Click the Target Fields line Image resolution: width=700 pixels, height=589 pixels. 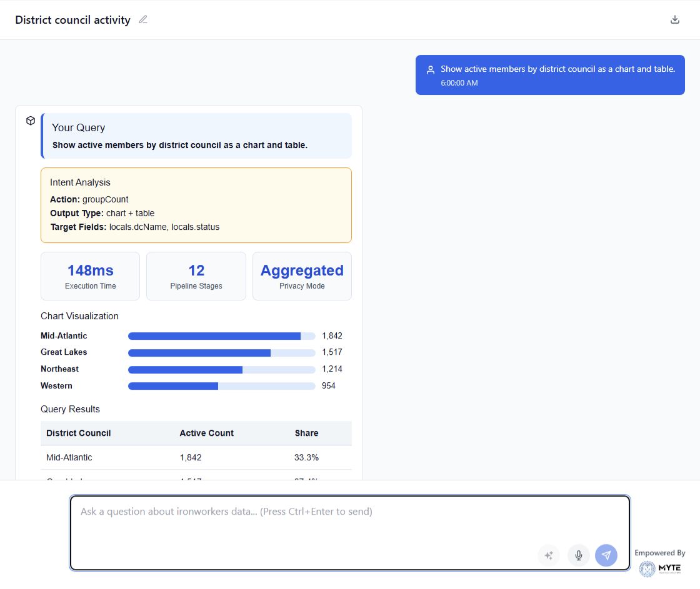click(x=135, y=227)
